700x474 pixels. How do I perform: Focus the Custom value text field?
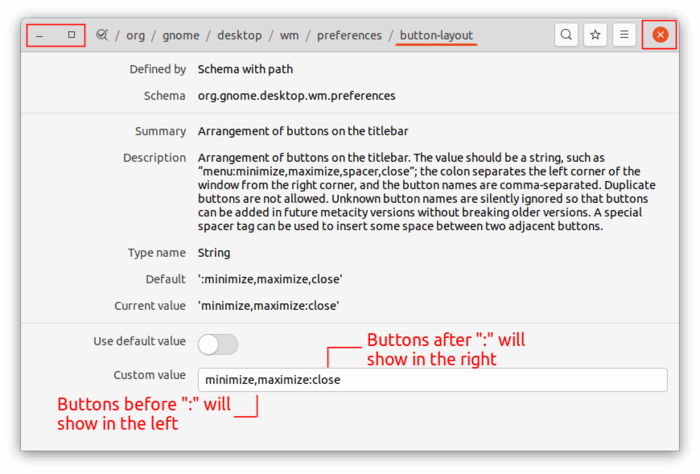click(433, 380)
